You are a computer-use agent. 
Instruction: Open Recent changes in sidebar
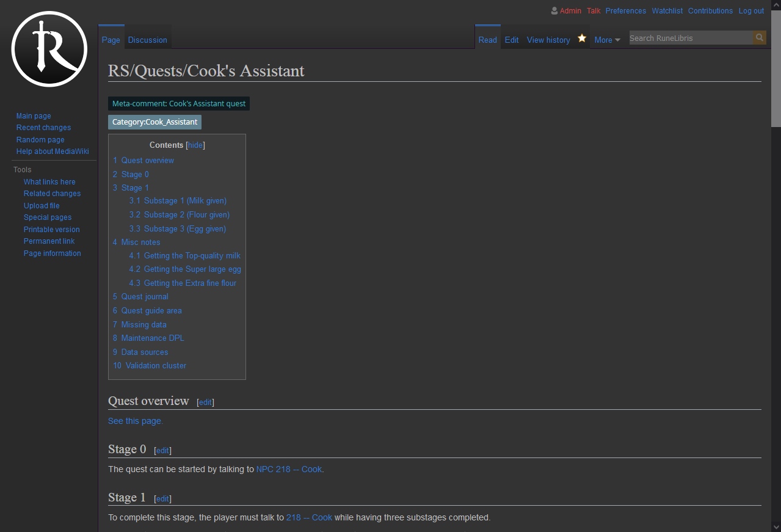pos(43,128)
